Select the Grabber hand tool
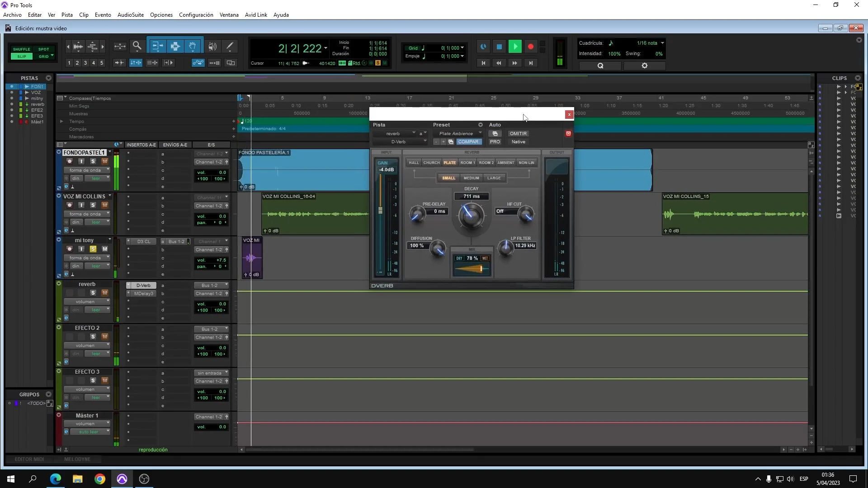Viewport: 868px width, 488px height. [193, 46]
